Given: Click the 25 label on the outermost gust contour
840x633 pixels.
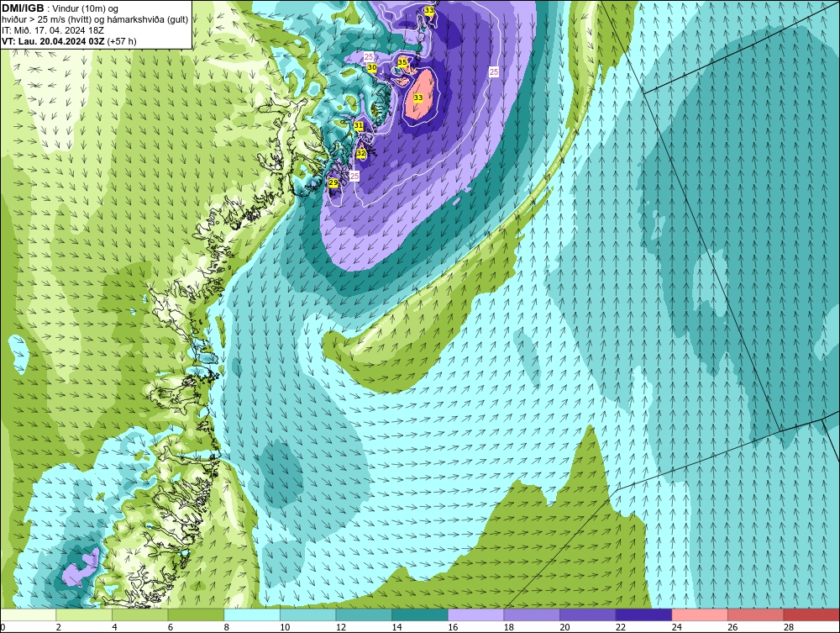Looking at the screenshot, I should tap(494, 71).
